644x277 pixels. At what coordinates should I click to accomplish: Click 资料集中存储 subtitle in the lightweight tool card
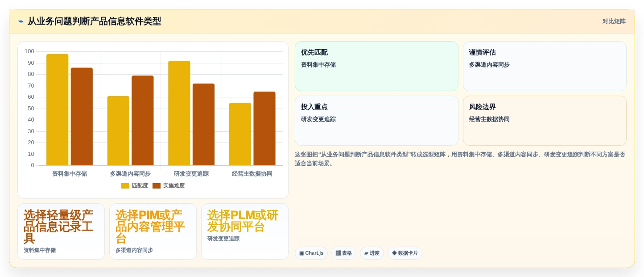click(x=40, y=251)
